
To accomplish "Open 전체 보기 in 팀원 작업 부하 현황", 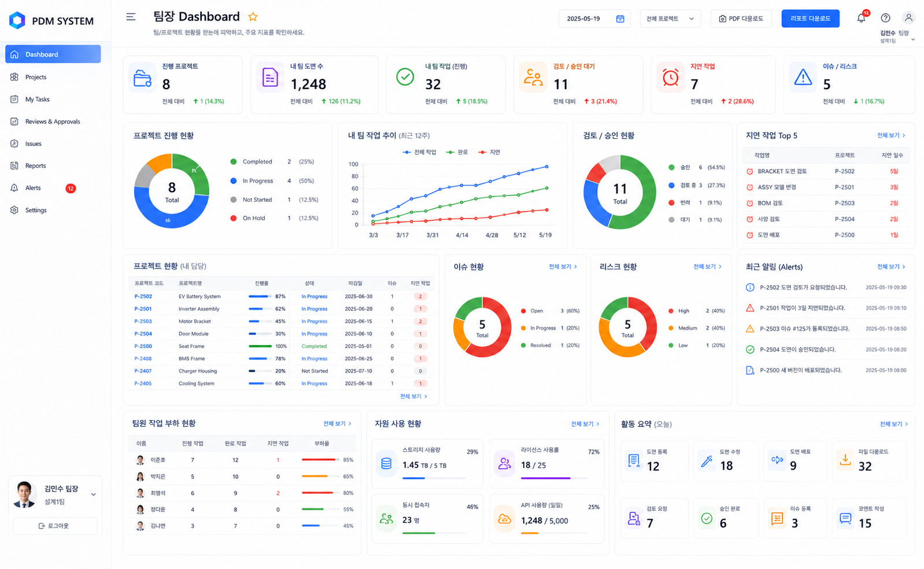I will 337,424.
